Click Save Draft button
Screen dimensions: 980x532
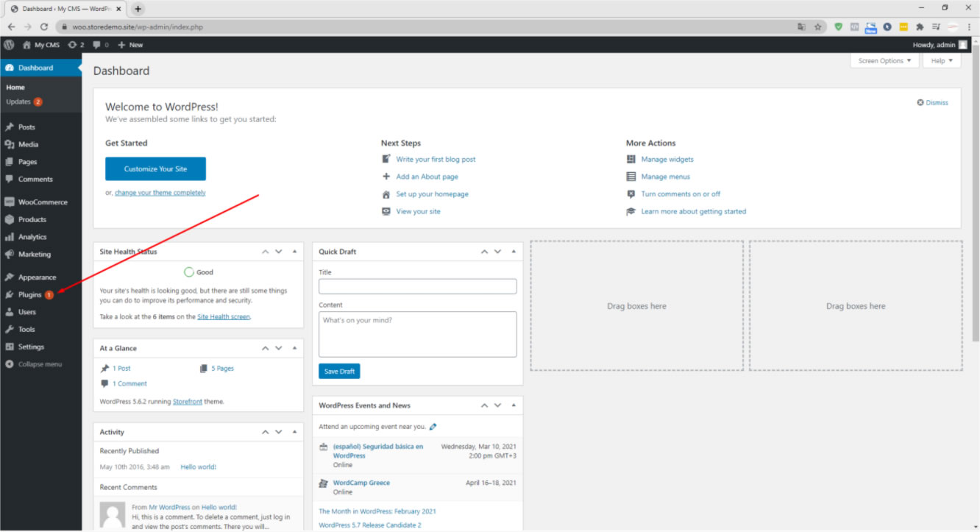tap(339, 372)
